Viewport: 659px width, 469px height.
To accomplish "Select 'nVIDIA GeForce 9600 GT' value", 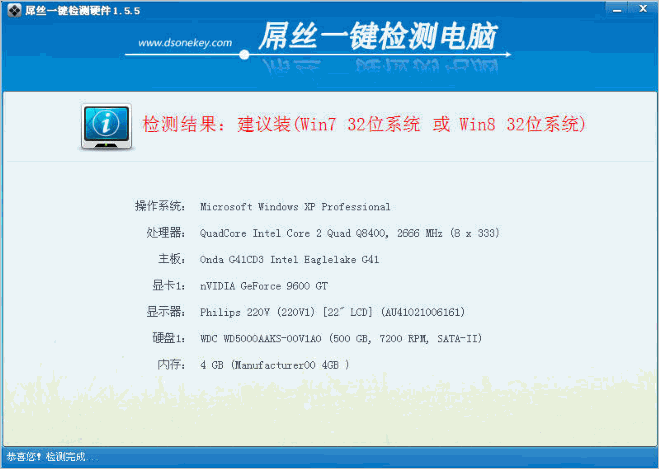I will pos(264,286).
